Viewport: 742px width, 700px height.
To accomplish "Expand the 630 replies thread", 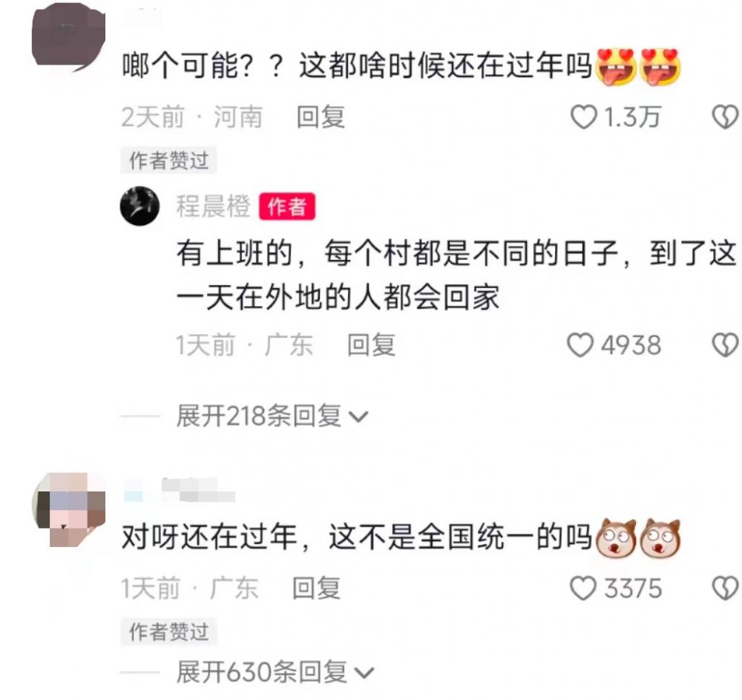I will [275, 672].
